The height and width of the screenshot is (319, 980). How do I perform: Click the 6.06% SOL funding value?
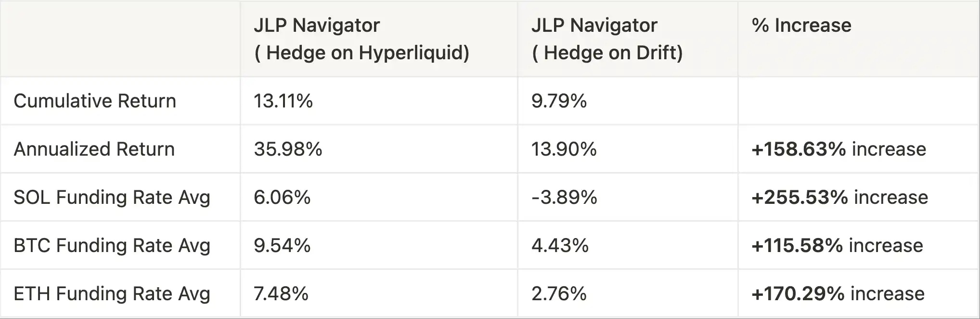(282, 198)
